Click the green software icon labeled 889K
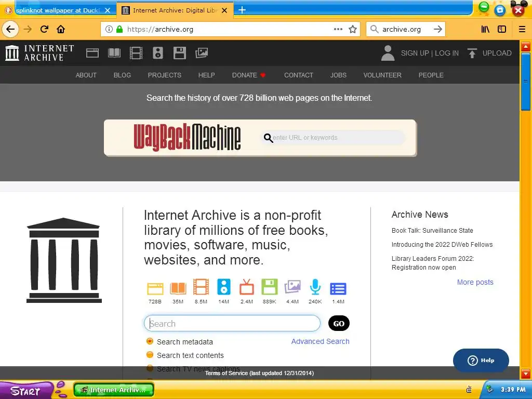Screen dimensions: 532x399 click(270, 287)
